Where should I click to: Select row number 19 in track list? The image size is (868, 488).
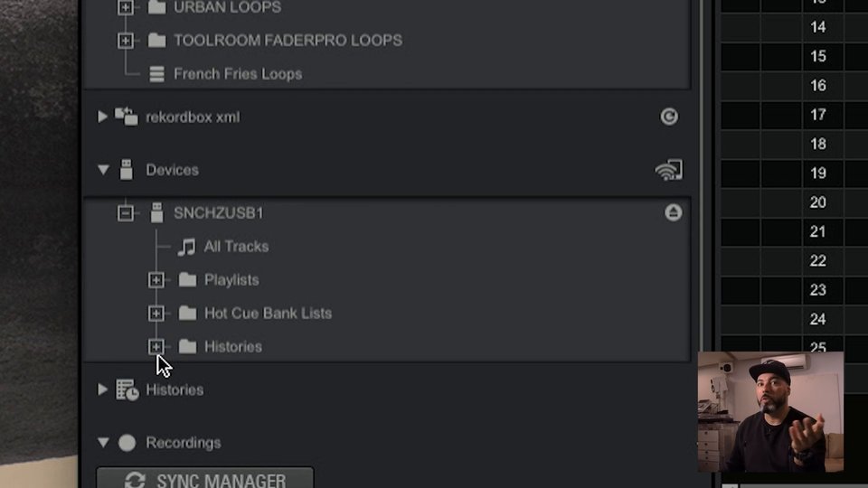pos(795,174)
